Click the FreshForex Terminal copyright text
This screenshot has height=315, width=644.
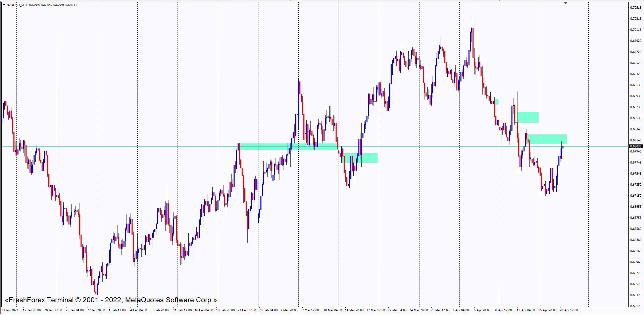(111, 300)
